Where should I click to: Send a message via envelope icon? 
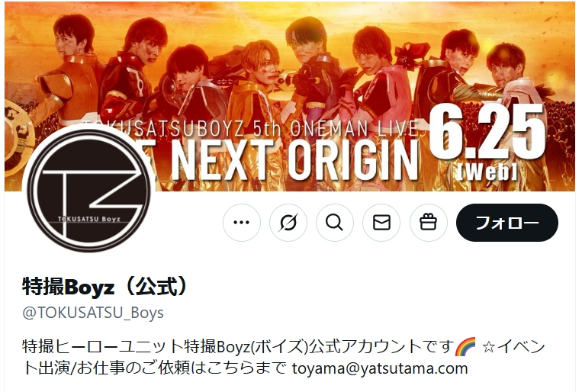[381, 223]
